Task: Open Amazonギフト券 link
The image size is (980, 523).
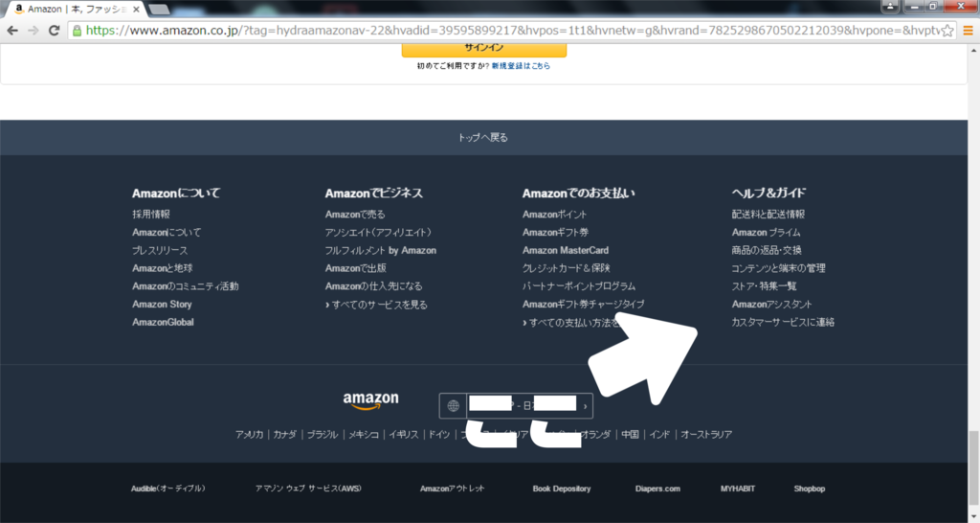Action: coord(556,232)
